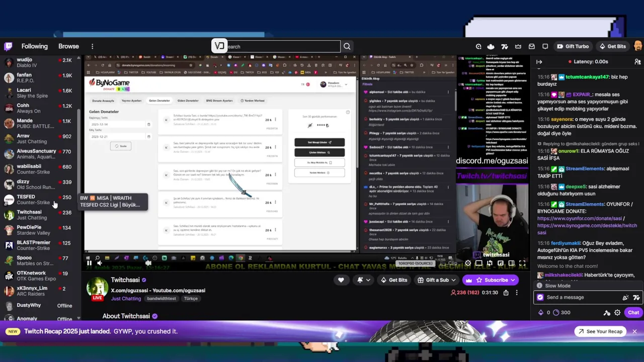Click See Your Recap button
Viewport: 644px width, 362px height.
click(600, 331)
